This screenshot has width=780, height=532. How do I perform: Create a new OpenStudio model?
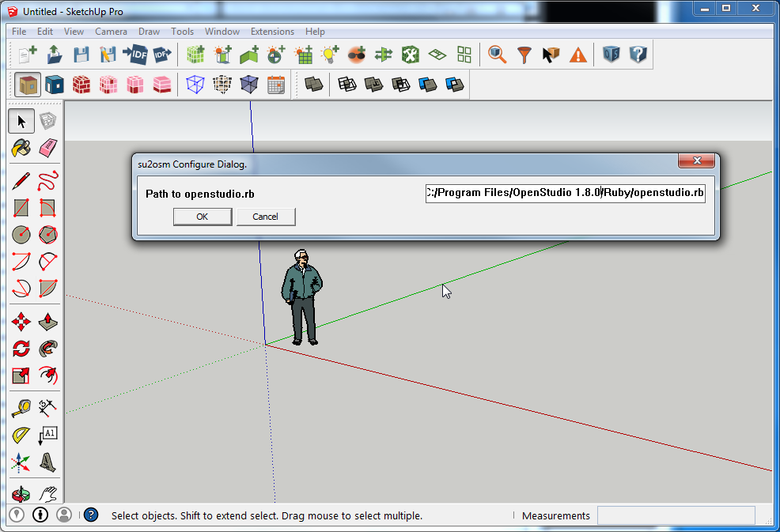[28, 55]
